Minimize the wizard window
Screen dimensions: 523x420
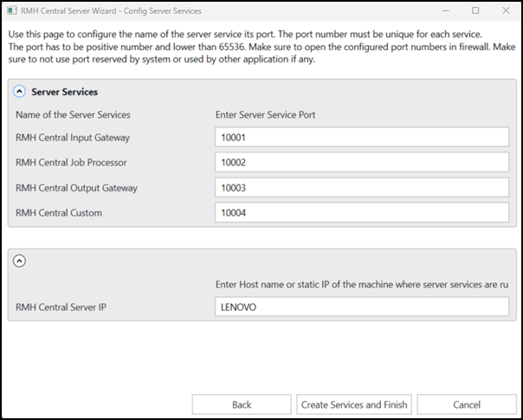(x=445, y=10)
